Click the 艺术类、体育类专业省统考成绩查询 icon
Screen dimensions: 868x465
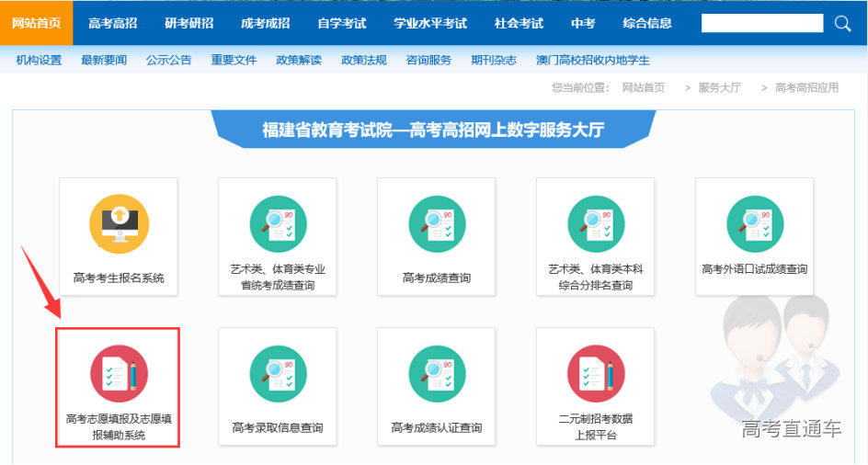(x=278, y=224)
